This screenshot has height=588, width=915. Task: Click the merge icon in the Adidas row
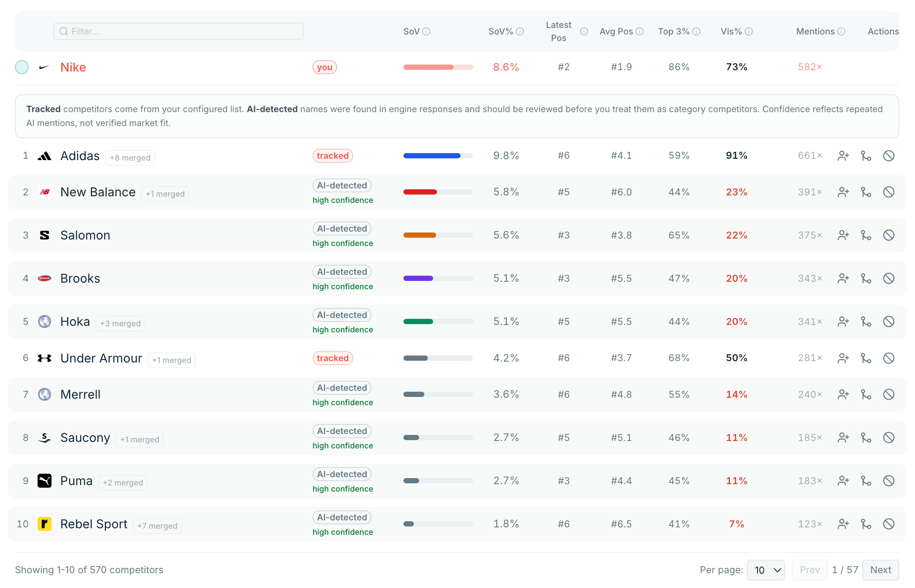pos(866,156)
